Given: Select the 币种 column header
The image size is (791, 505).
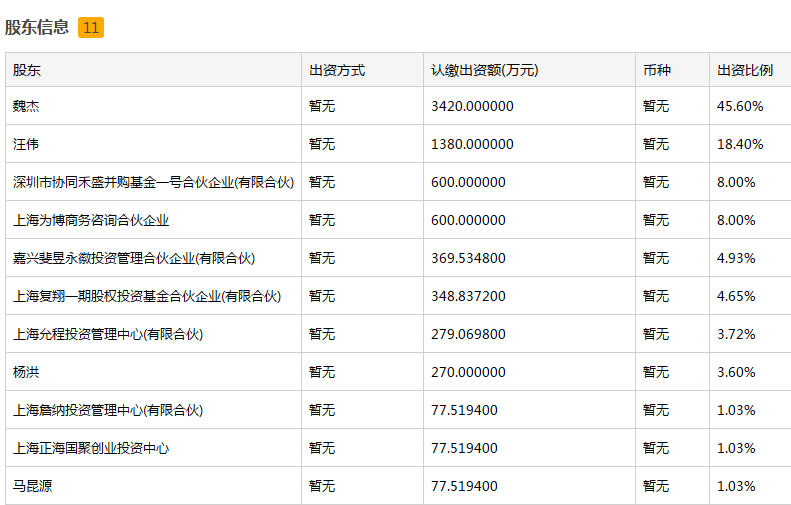Looking at the screenshot, I should (657, 70).
